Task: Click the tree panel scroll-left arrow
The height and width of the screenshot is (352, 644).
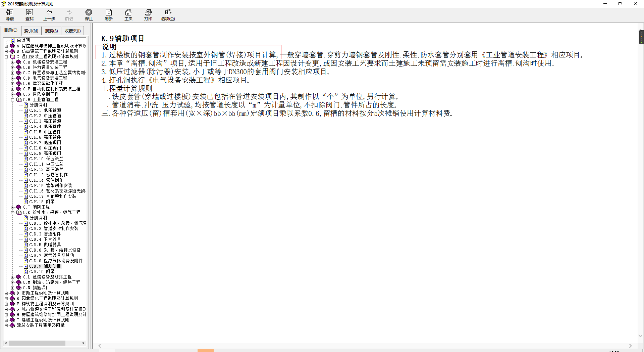Action: (x=6, y=343)
